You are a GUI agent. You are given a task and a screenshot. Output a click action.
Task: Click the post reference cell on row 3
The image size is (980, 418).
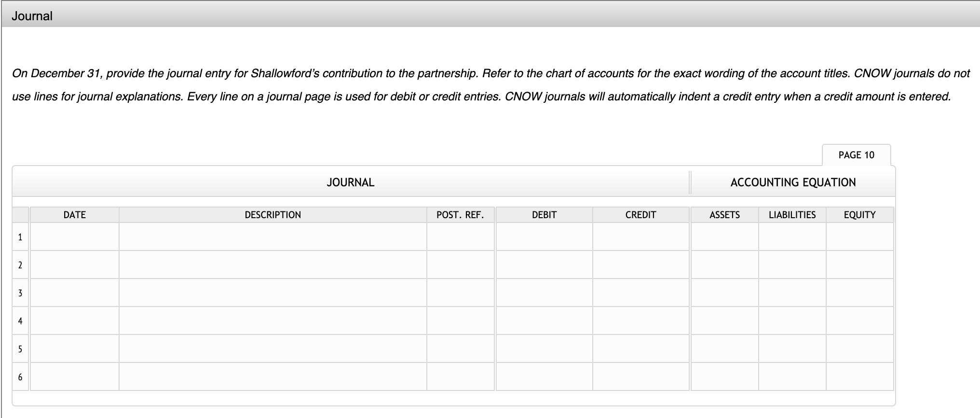pos(461,293)
